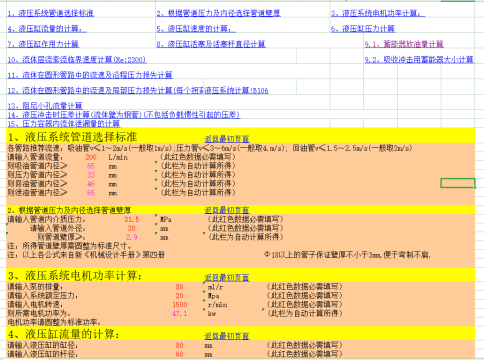This screenshot has width=484, height=360.
Task: Open link '5、液压缸速度的计算'
Action: pos(196,29)
